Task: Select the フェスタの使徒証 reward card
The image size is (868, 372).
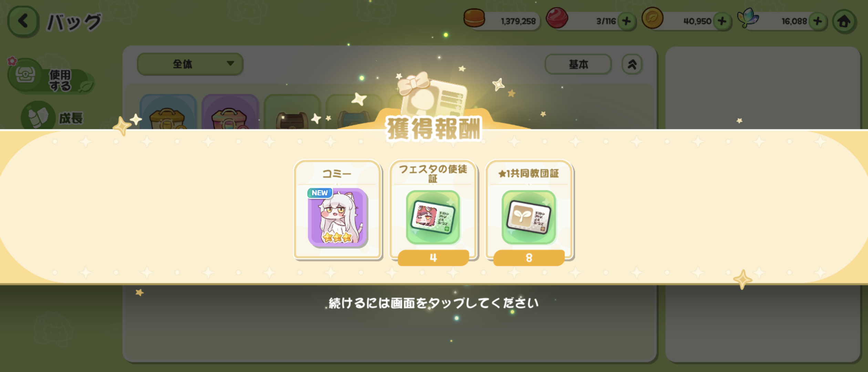Action: click(433, 212)
